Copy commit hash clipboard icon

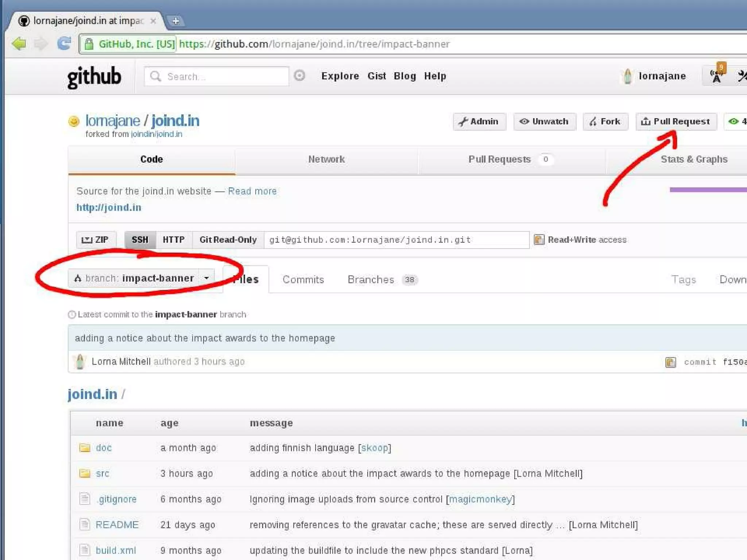(670, 362)
